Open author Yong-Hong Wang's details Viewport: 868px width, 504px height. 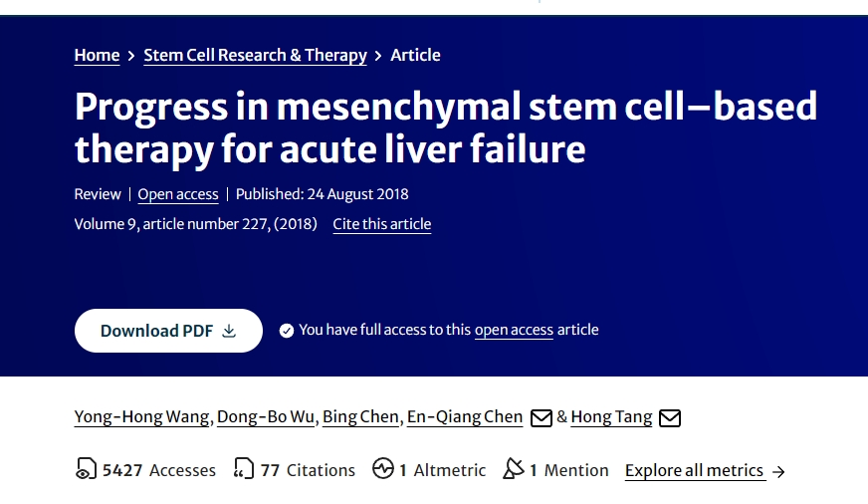coord(142,417)
